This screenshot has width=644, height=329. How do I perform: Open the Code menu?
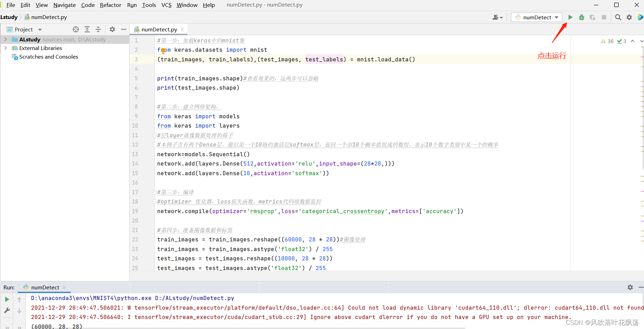pos(88,5)
